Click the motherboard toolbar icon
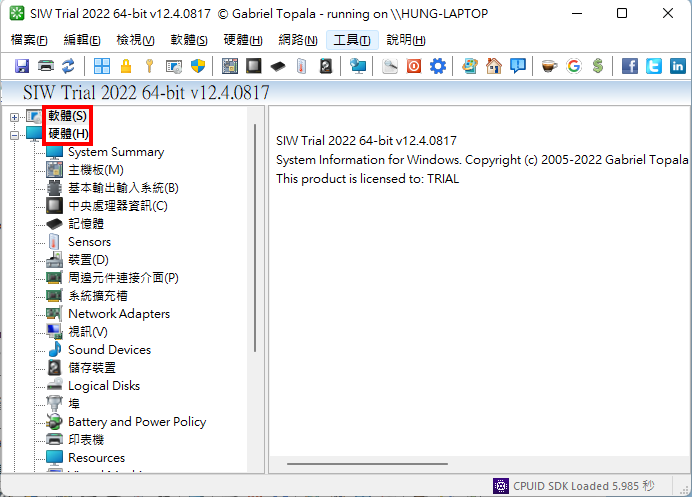Viewport: 696px width, 500px height. pyautogui.click(x=230, y=67)
